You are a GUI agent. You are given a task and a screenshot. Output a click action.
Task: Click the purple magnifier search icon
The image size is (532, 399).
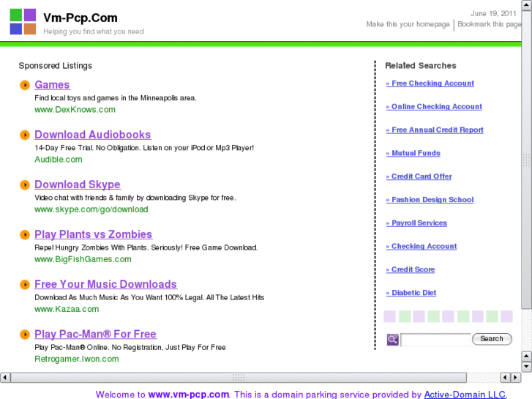[x=392, y=339]
